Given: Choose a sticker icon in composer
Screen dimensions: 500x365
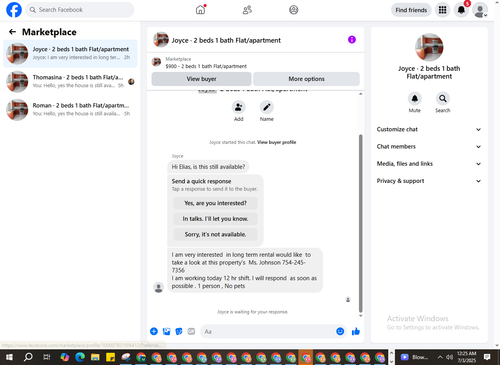Looking at the screenshot, I should [x=179, y=331].
